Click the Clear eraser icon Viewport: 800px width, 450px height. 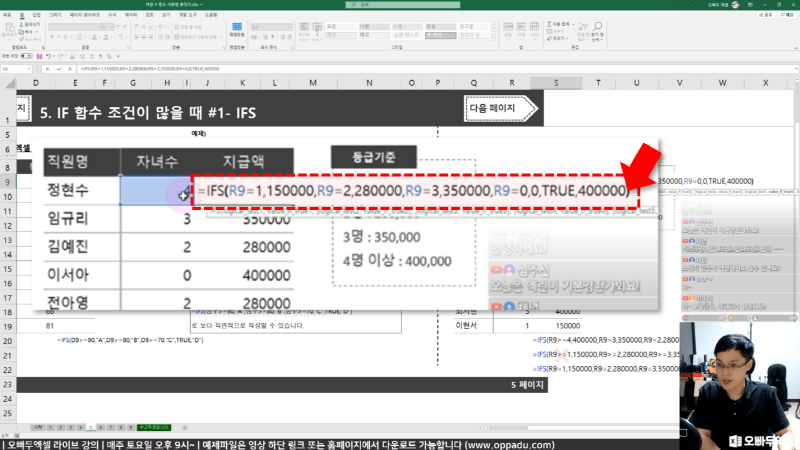click(549, 39)
